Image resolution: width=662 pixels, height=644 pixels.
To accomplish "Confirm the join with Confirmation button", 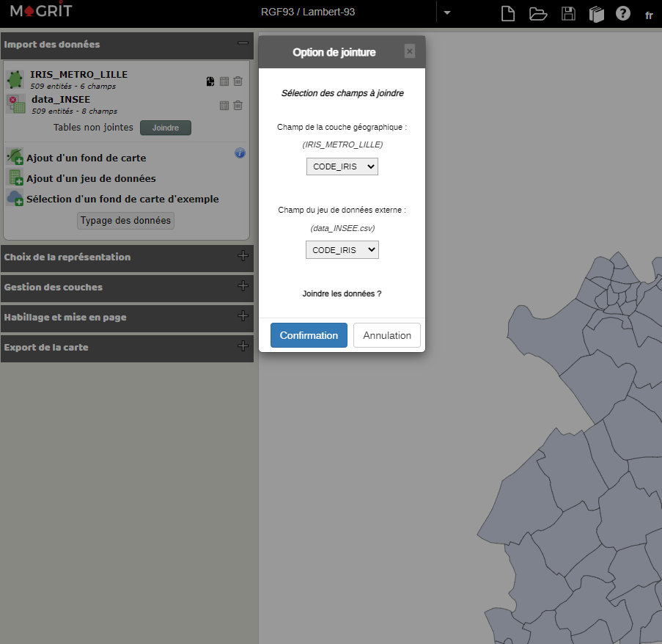I will click(x=309, y=335).
